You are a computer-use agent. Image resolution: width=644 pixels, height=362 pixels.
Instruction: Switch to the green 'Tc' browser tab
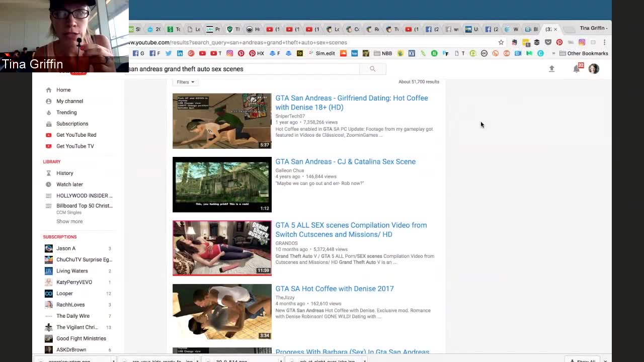tap(174, 29)
